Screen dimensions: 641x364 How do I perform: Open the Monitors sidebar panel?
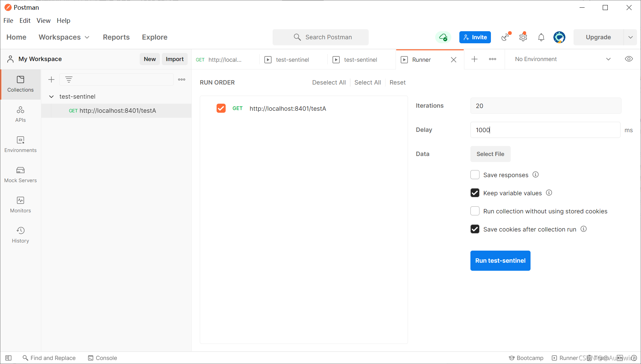[20, 205]
